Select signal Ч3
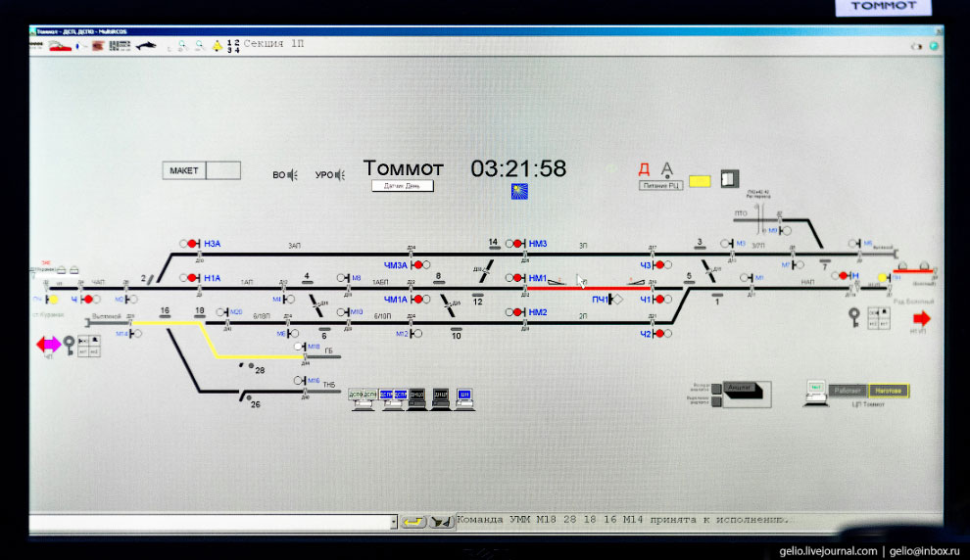The width and height of the screenshot is (970, 560). point(655,265)
